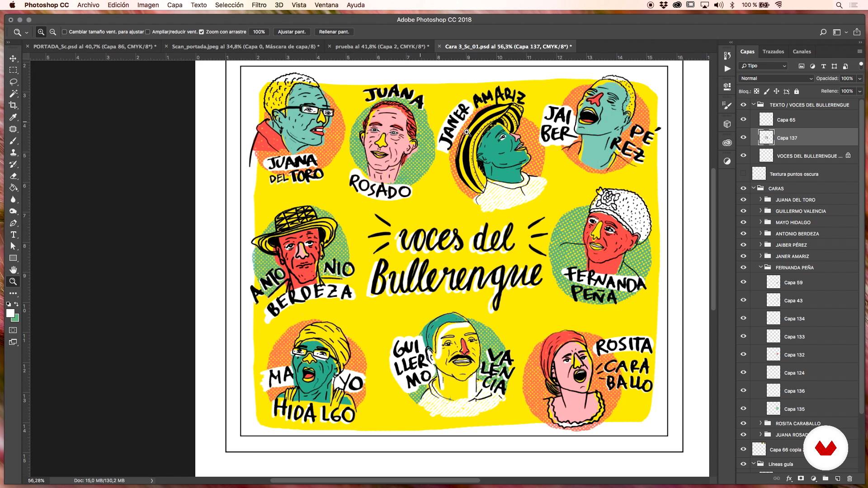Expand JUANA DEL TORO group
Screen dimensions: 868x488
tap(760, 199)
